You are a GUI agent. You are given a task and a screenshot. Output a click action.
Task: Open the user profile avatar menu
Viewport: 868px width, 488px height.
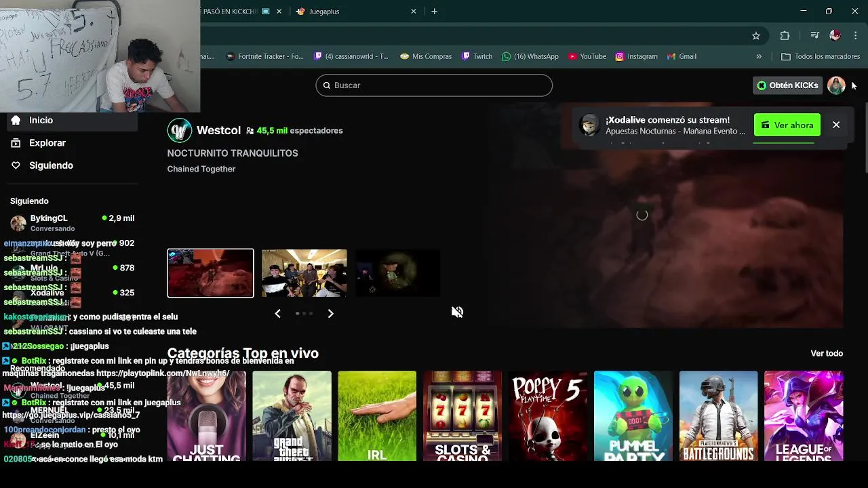[836, 85]
